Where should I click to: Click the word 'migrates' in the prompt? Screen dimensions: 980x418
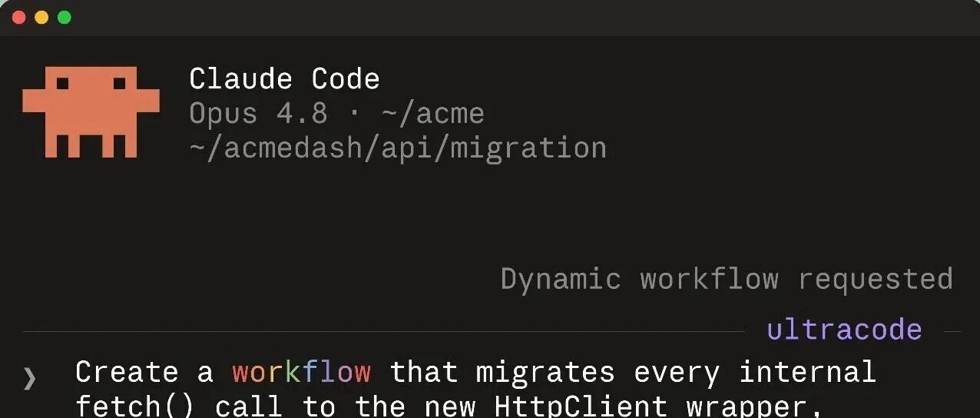pos(545,372)
